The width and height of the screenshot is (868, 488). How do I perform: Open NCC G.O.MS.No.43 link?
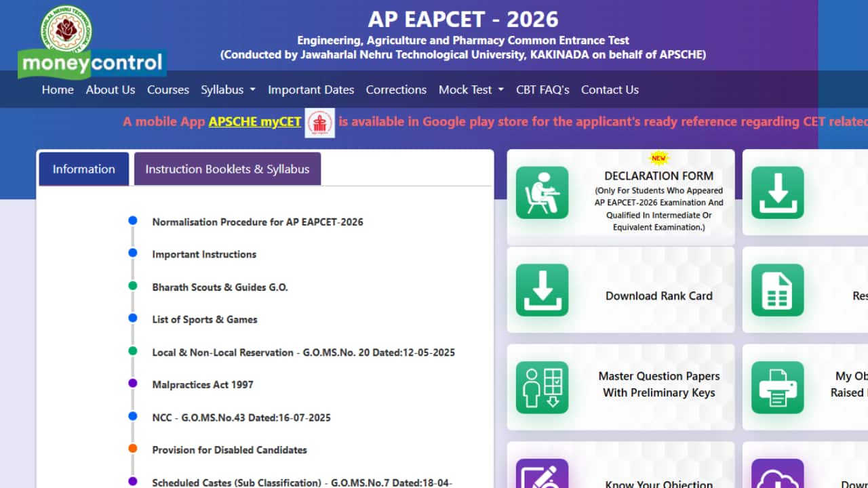coord(241,418)
